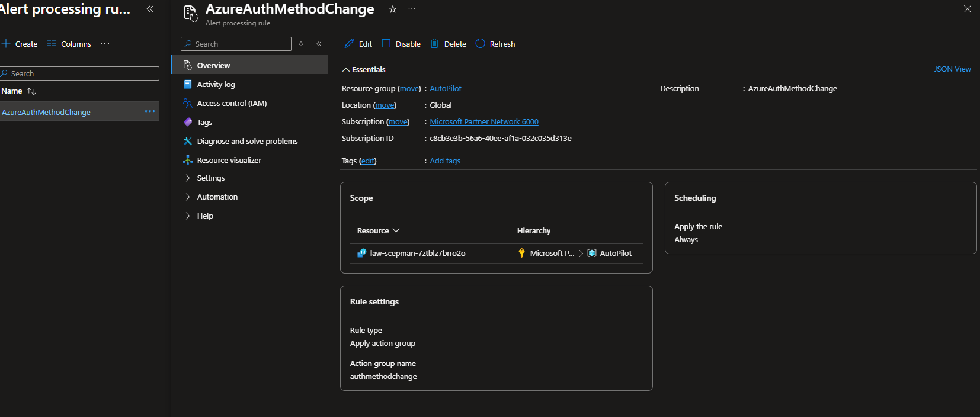This screenshot has height=417, width=980.
Task: Click the Subscription ID value
Action: pos(501,138)
